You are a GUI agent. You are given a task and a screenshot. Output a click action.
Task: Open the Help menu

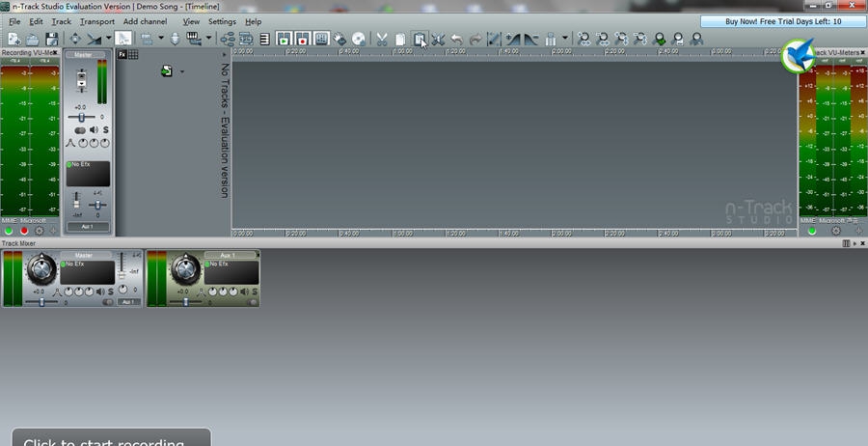253,21
